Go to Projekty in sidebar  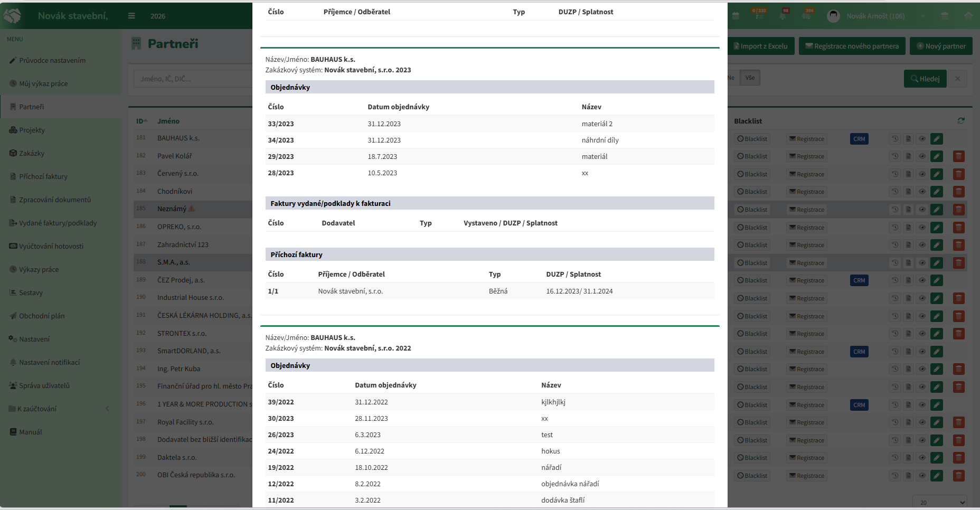[32, 130]
